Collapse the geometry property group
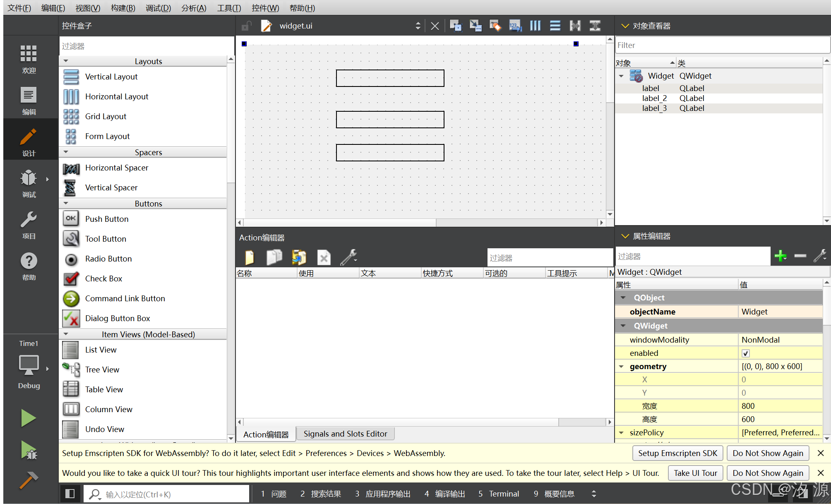Viewport: 831px width, 504px height. point(621,367)
